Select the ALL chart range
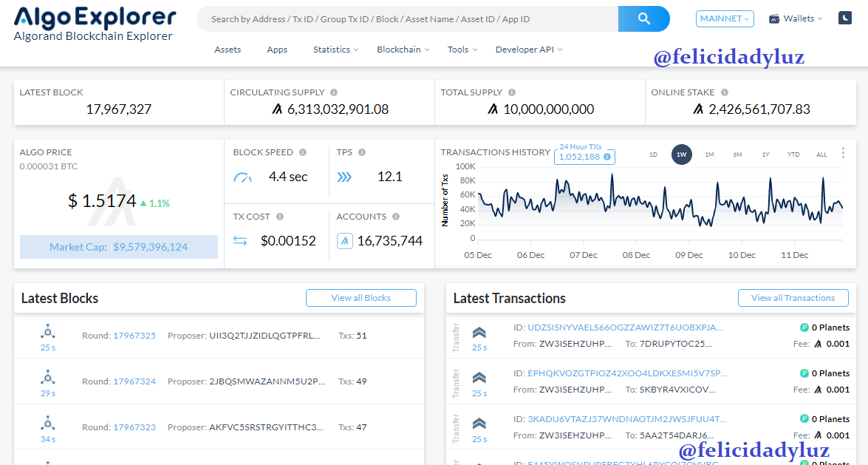 (x=821, y=155)
